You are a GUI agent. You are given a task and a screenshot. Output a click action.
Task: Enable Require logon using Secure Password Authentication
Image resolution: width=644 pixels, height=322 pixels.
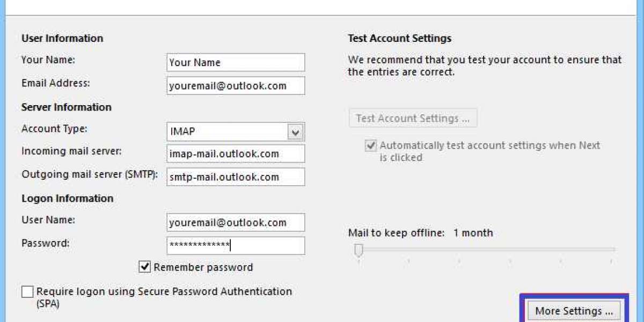pyautogui.click(x=26, y=291)
